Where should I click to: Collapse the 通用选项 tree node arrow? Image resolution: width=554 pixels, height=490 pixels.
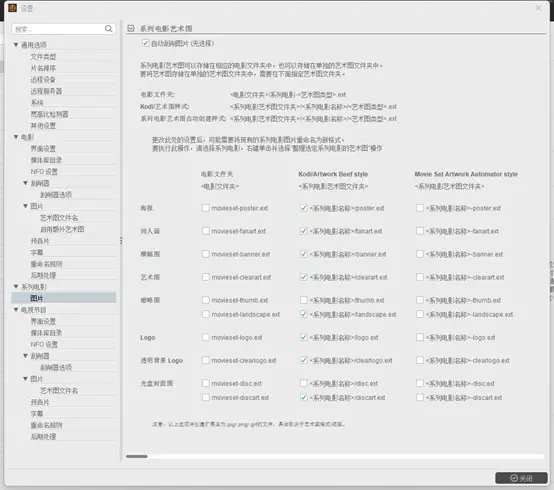click(x=16, y=45)
